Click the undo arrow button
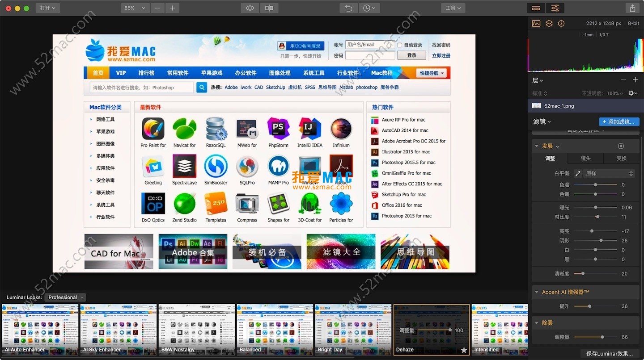This screenshot has height=360, width=644. [349, 8]
